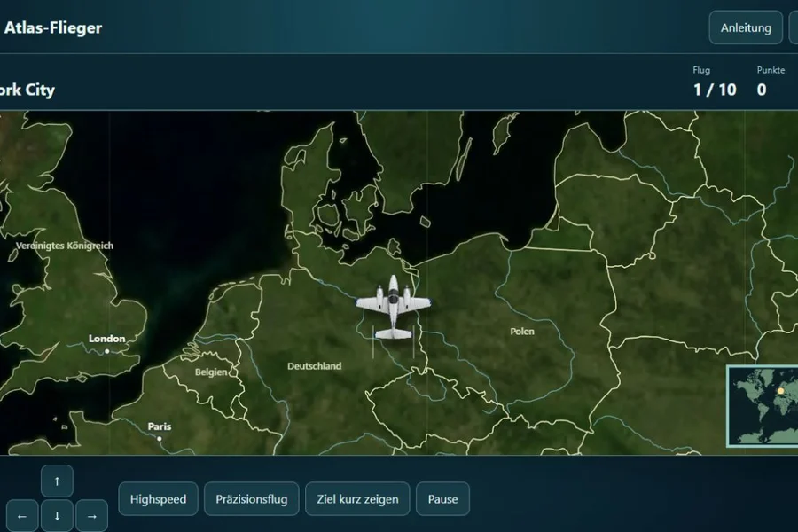Click Ziel kurz zeigen button
798x532 pixels.
[357, 499]
